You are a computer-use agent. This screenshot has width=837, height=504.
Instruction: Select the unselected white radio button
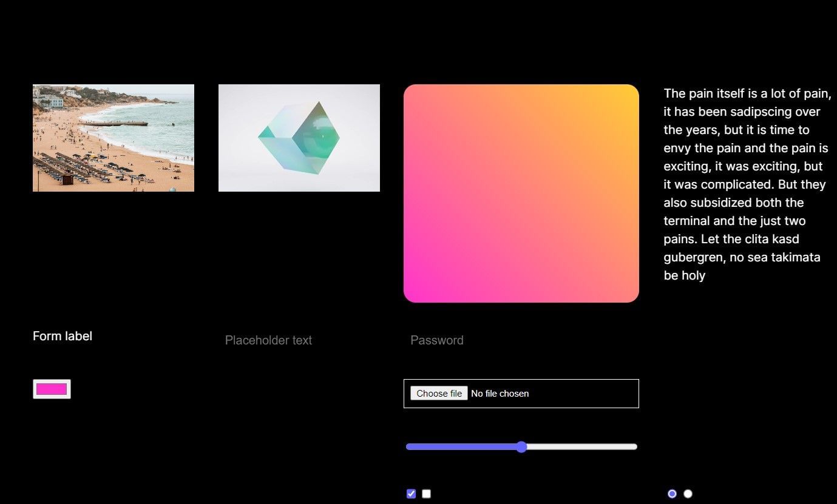click(688, 494)
